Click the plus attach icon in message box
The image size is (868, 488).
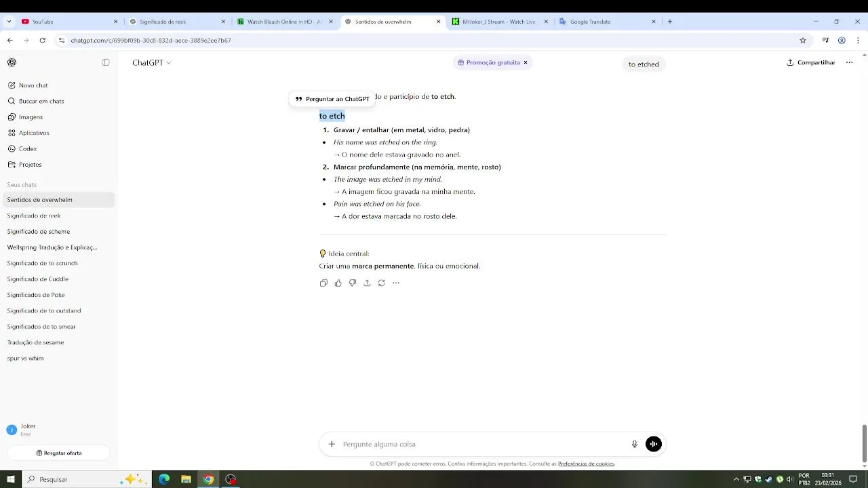pyautogui.click(x=332, y=444)
